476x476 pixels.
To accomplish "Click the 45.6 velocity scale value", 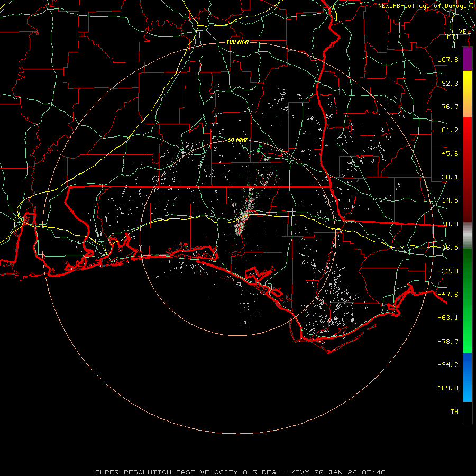I will (450, 153).
